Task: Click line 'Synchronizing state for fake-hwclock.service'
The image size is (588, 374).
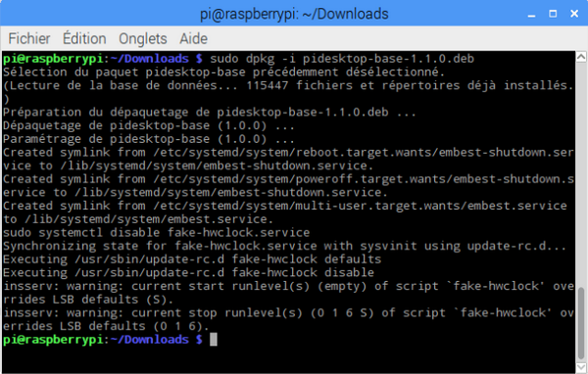Action: pyautogui.click(x=284, y=246)
